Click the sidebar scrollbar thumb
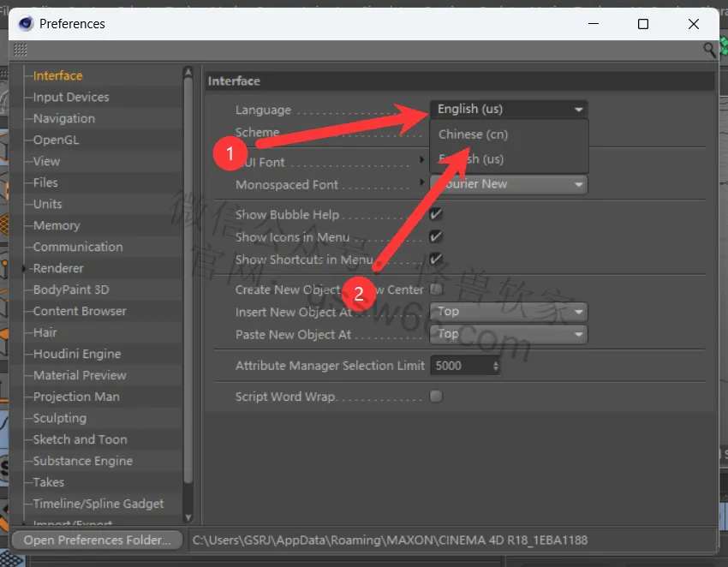The height and width of the screenshot is (567, 728). 188,281
